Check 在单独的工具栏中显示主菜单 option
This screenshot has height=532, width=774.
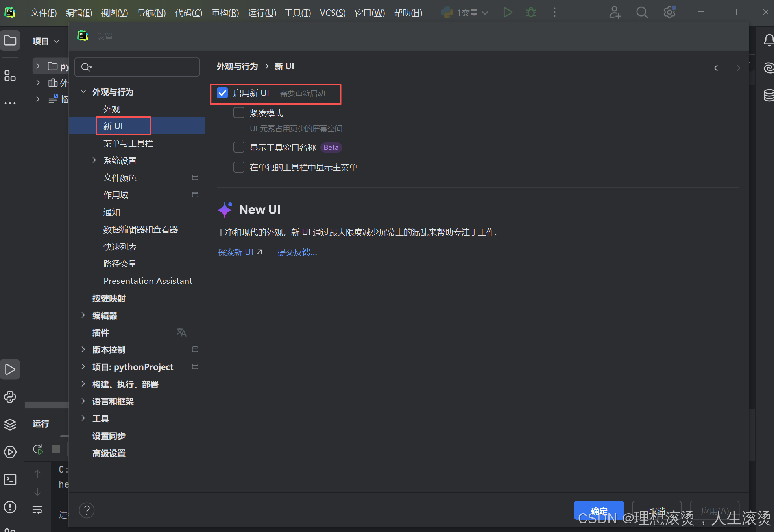[239, 167]
